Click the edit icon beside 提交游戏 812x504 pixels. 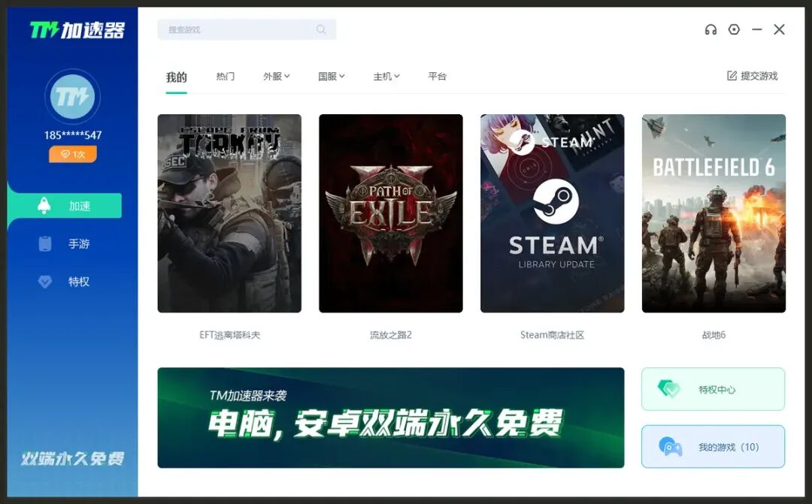tap(732, 76)
